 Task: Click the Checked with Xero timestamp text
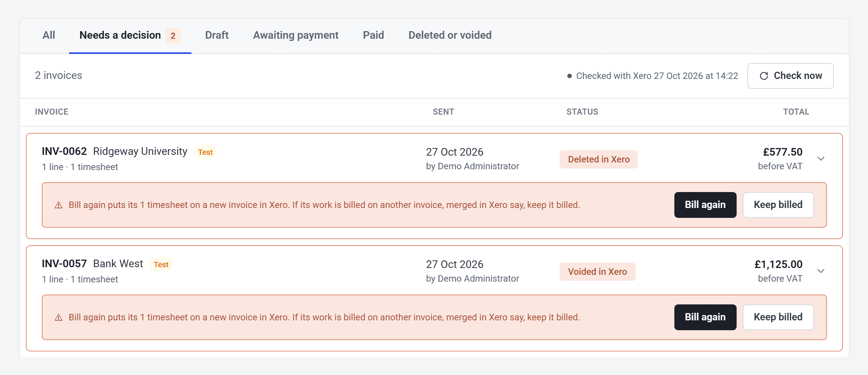[657, 76]
